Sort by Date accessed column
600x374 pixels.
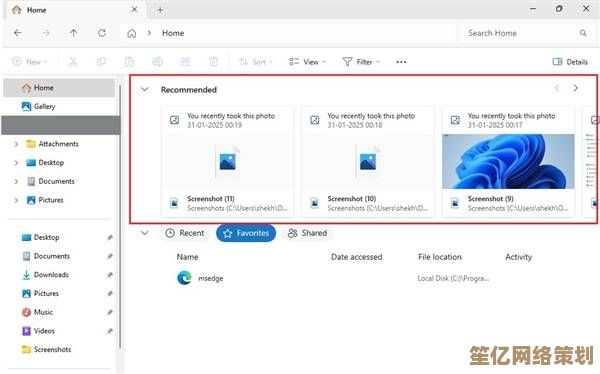(356, 257)
